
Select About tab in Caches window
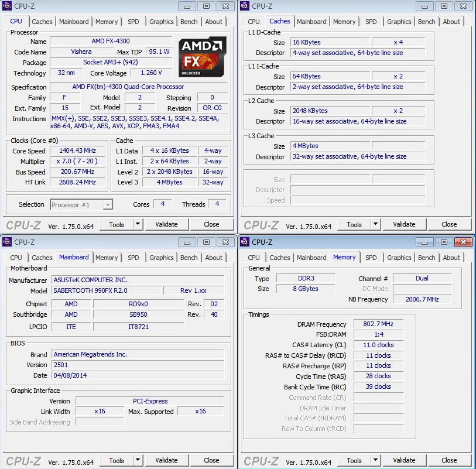(x=451, y=22)
